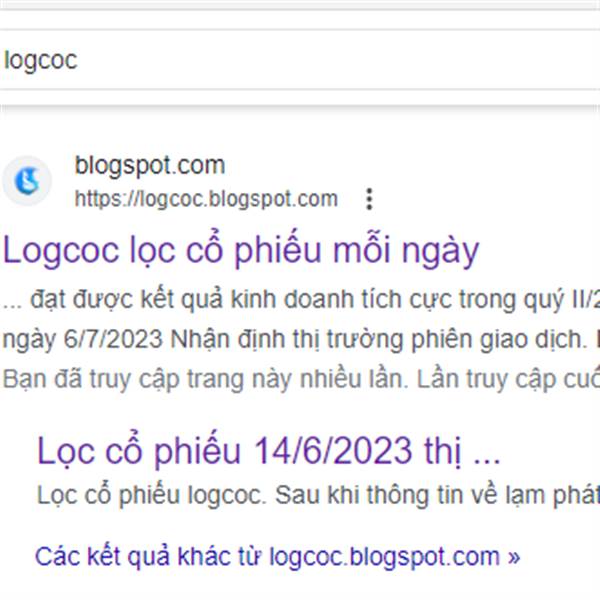Show "Các kết quả khác từ logcoc.blogspot.com"

277,556
